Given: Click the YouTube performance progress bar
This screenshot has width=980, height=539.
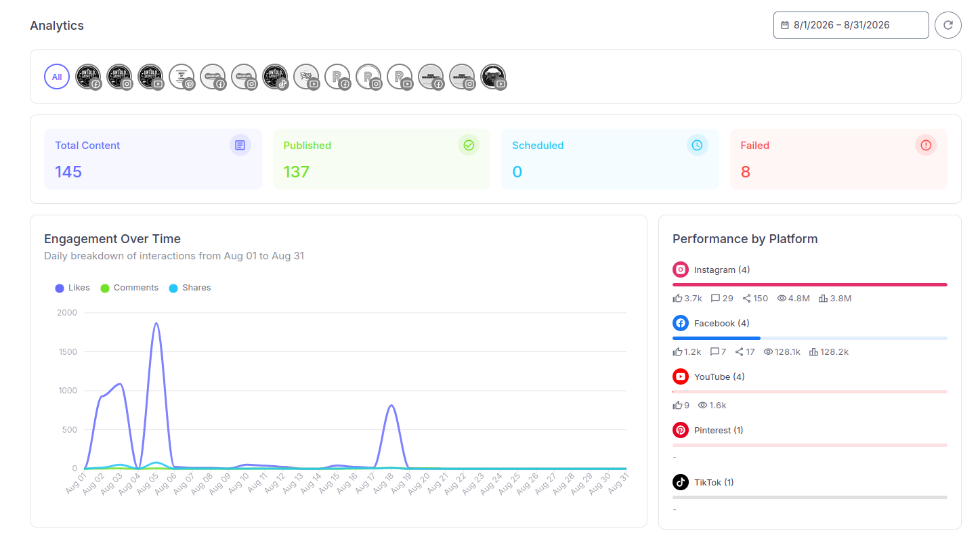Looking at the screenshot, I should (810, 391).
